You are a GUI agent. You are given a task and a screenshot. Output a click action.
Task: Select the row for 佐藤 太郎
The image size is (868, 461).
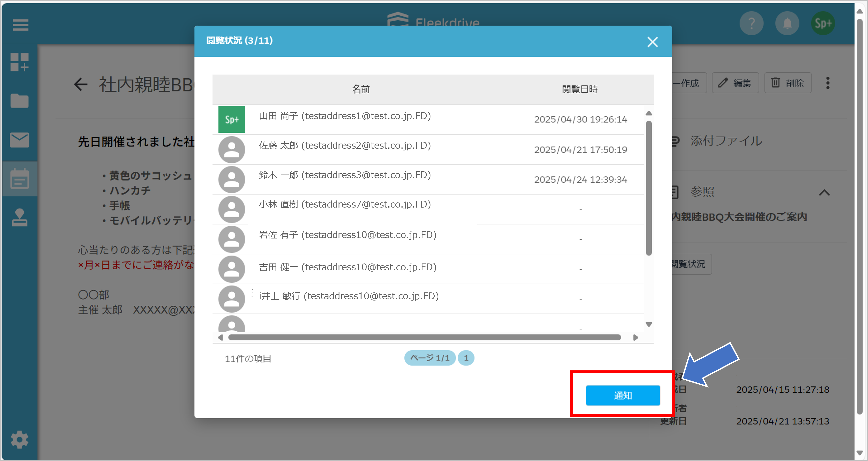click(428, 150)
